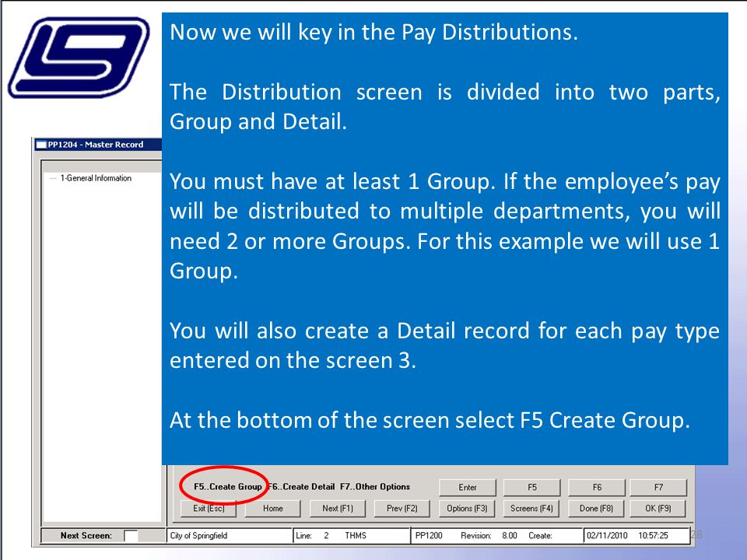Click the F7 button

pyautogui.click(x=658, y=487)
